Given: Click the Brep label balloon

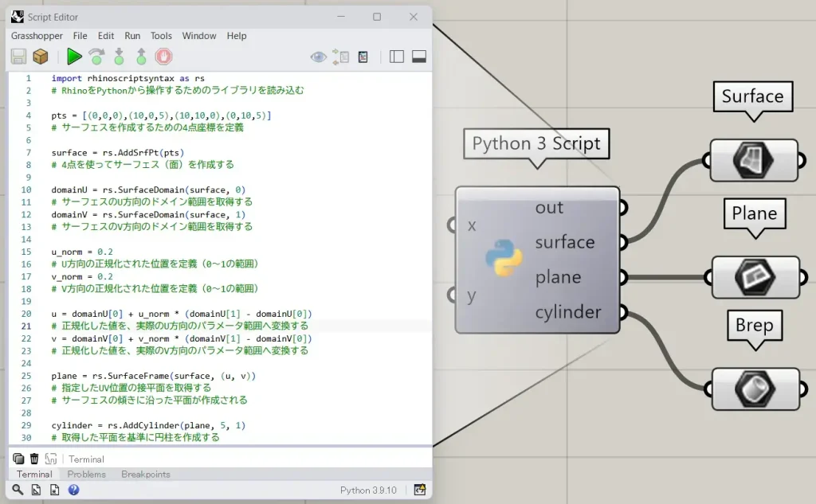Looking at the screenshot, I should click(755, 325).
